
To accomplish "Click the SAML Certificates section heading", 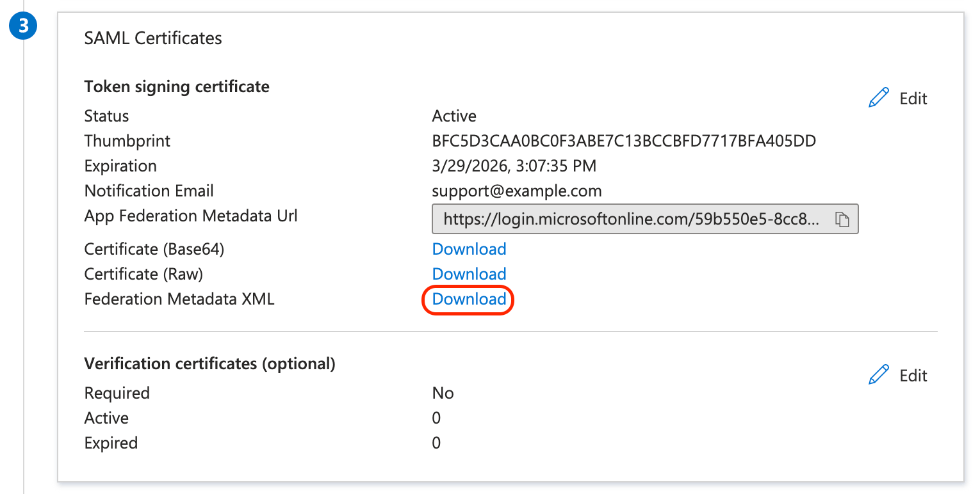I will click(152, 38).
